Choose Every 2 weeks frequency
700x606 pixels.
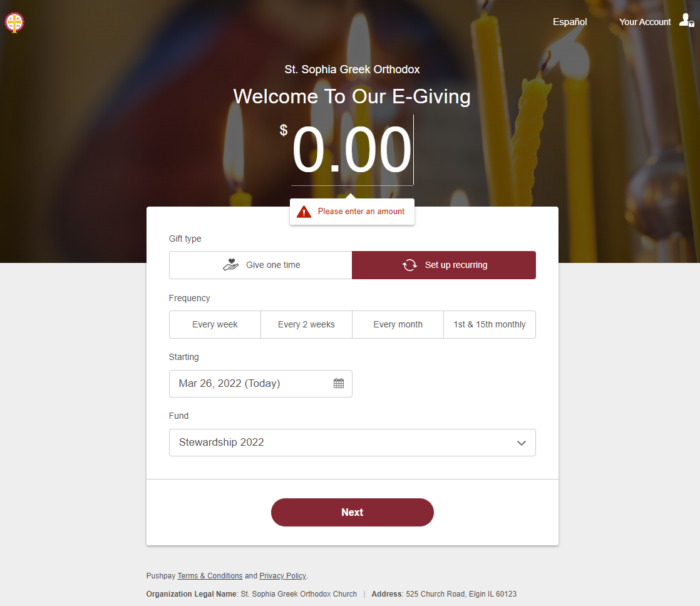coord(306,324)
